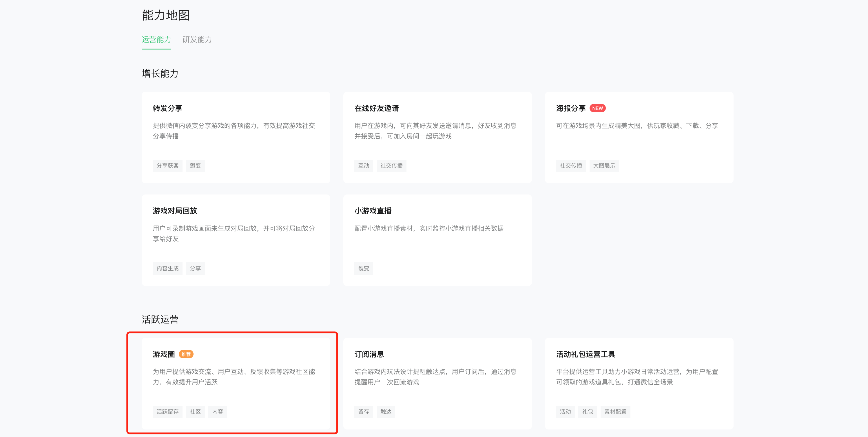868x437 pixels.
Task: Select the 内容生成 tag
Action: tap(167, 268)
